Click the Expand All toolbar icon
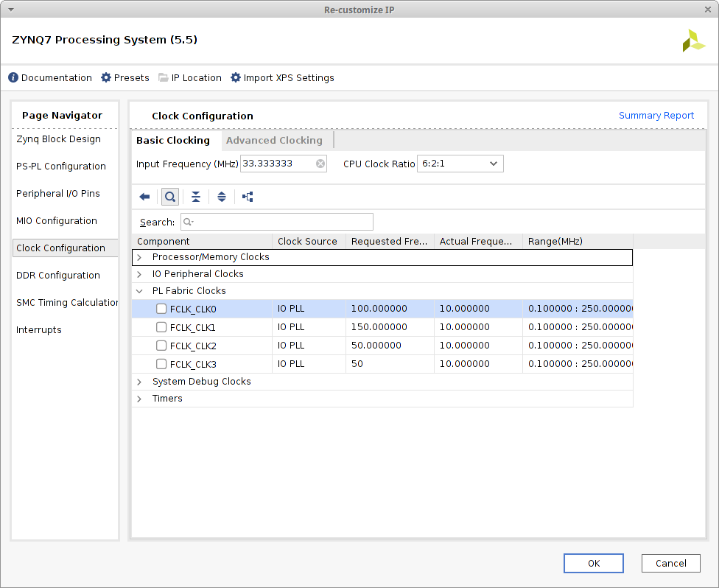 [222, 197]
